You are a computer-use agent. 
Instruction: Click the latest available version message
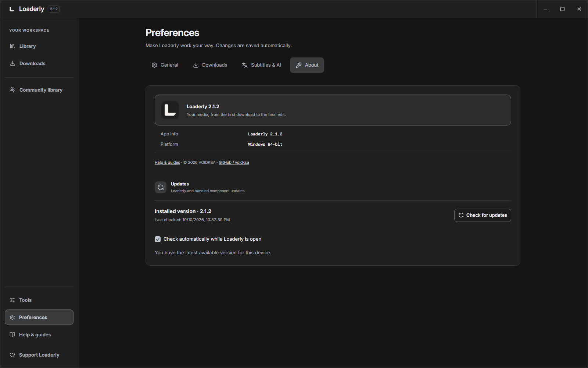[x=213, y=253]
